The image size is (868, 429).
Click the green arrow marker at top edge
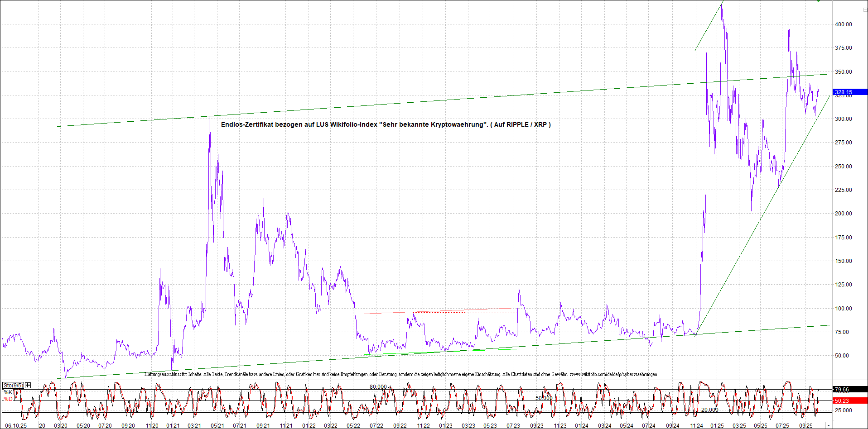818,1
